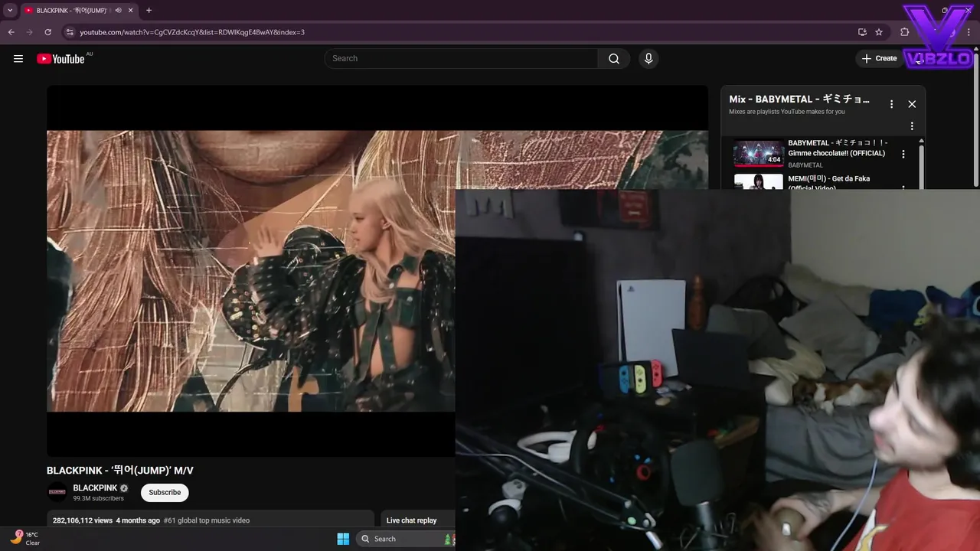Click the search magnifier button
The image size is (980, 551).
614,58
